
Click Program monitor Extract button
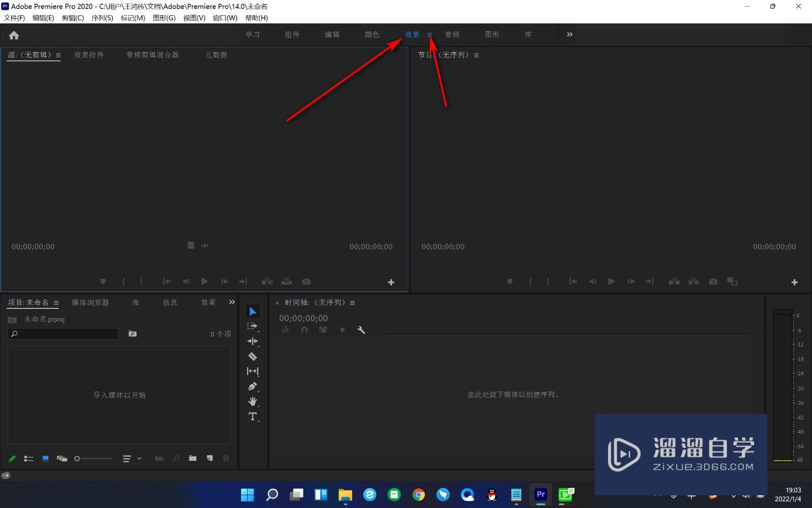tap(693, 281)
